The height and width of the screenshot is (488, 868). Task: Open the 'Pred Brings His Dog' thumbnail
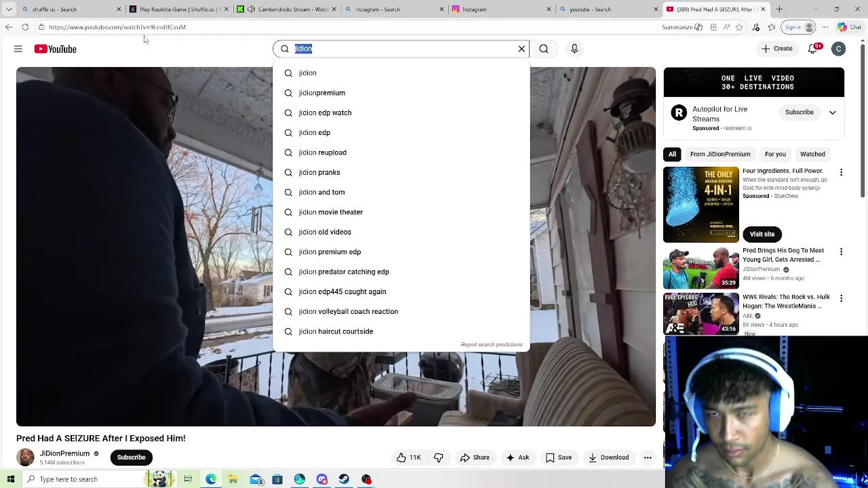pos(701,268)
